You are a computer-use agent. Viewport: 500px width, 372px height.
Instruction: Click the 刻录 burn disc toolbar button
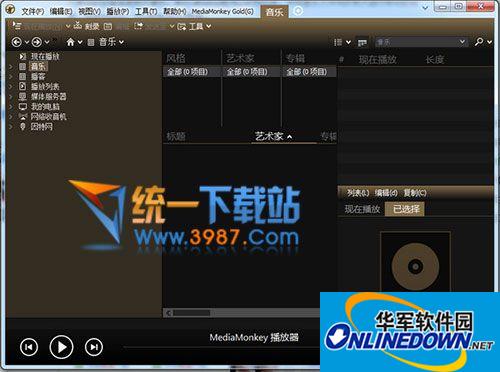pos(87,26)
